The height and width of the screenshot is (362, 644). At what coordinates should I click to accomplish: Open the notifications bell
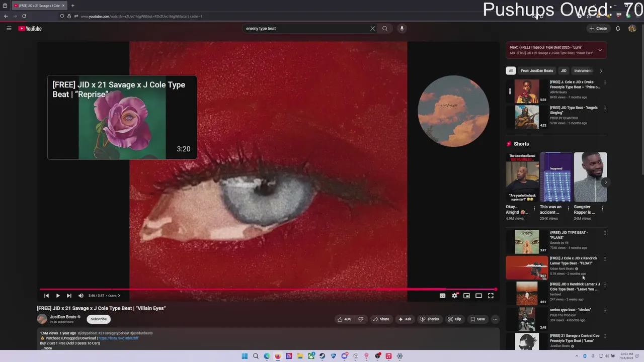(x=618, y=29)
